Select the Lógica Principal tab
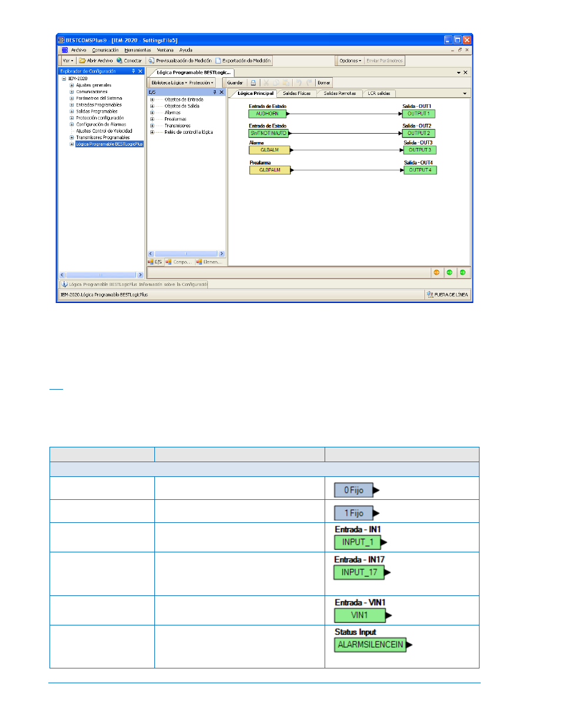The image size is (562, 728). pyautogui.click(x=255, y=94)
